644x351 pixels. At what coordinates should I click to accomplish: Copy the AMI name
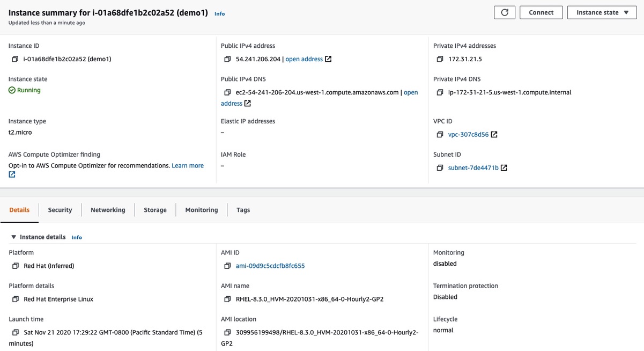(x=227, y=299)
